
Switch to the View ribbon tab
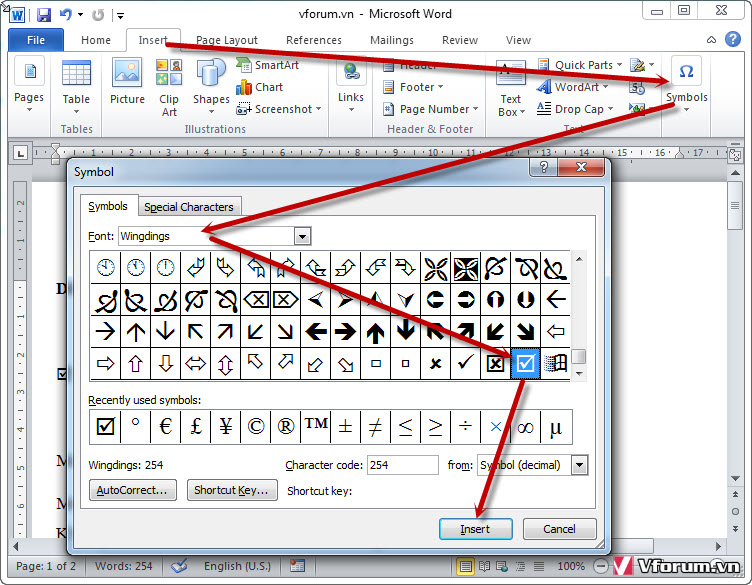point(518,40)
